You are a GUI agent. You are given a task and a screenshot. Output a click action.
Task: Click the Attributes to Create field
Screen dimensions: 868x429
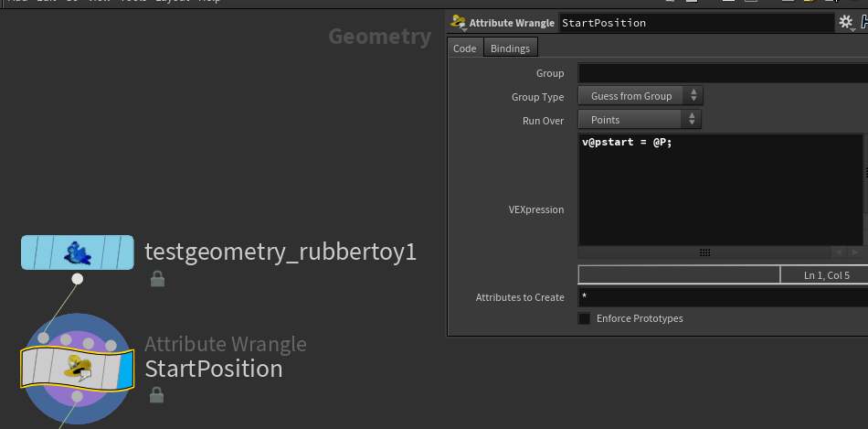[x=723, y=297]
